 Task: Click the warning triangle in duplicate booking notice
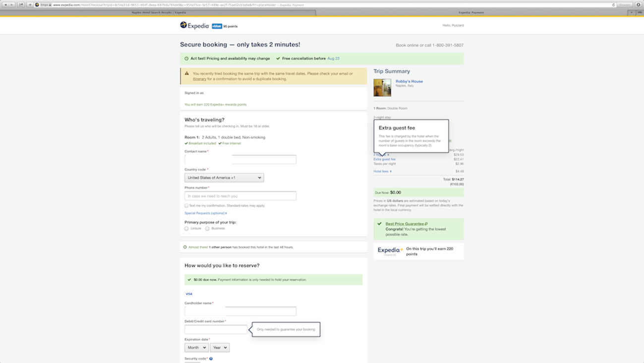click(x=187, y=73)
